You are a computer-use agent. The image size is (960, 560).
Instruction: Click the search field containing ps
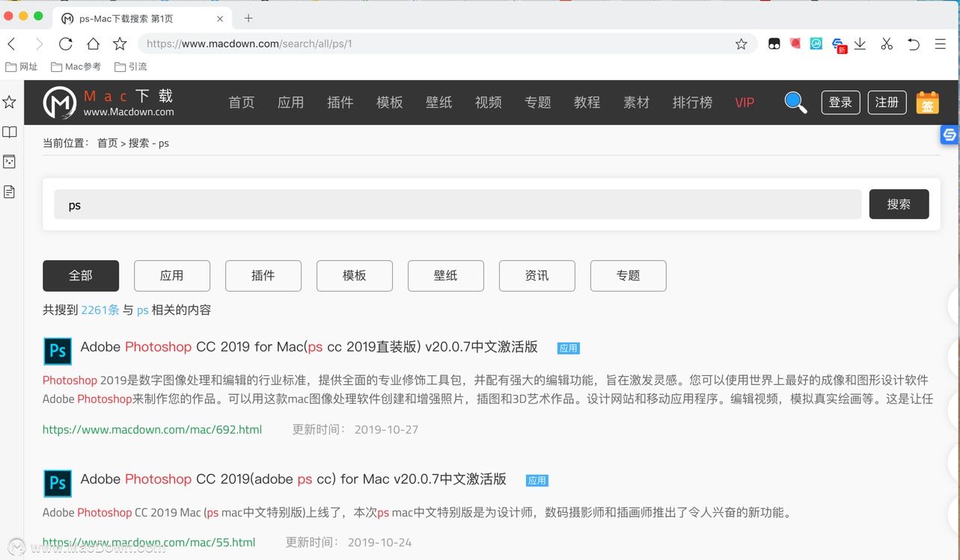(458, 204)
